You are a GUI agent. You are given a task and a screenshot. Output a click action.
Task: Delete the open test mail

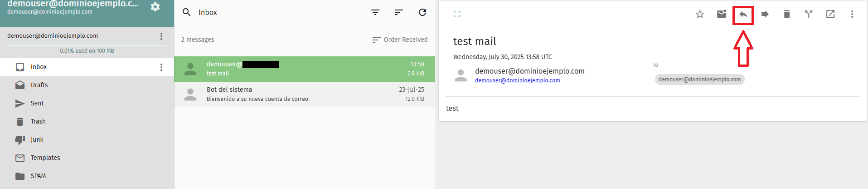tap(787, 14)
